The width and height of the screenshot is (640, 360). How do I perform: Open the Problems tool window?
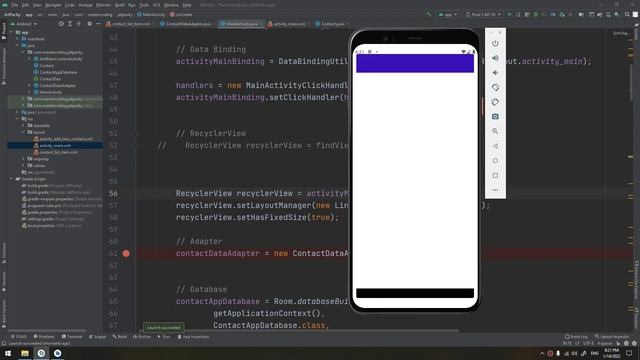pos(44,337)
